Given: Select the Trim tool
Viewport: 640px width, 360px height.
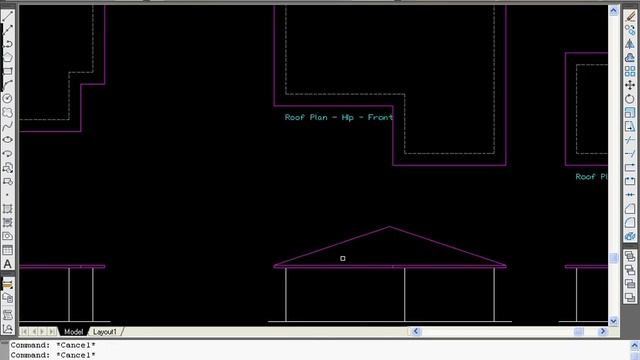Looking at the screenshot, I should (x=630, y=140).
